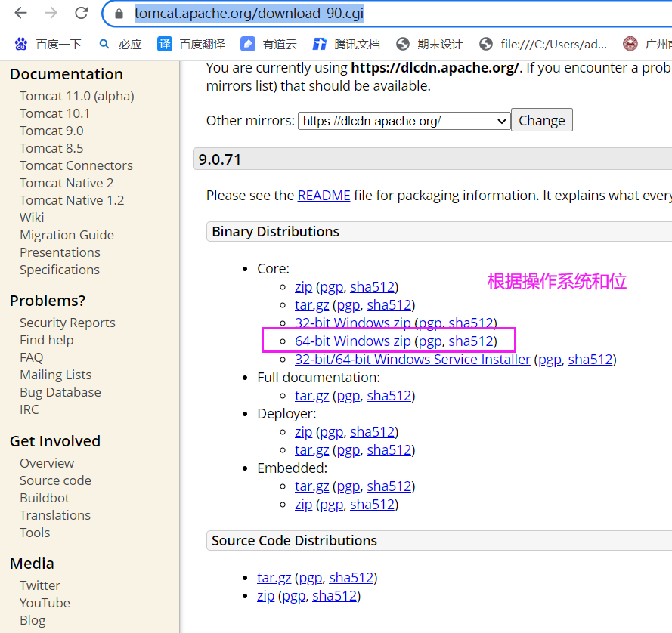Open Specifications sidebar link
The width and height of the screenshot is (672, 633).
coord(60,270)
